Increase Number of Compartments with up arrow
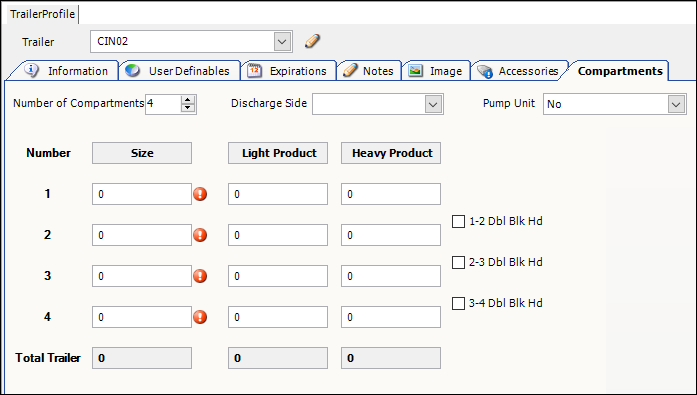The width and height of the screenshot is (697, 395). click(188, 100)
